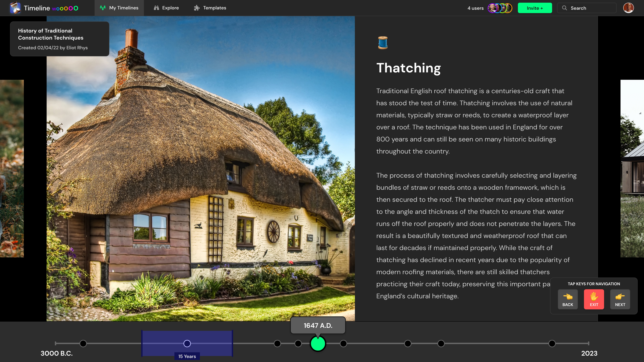Select the marker inside the 15 Years range
Image resolution: width=644 pixels, height=362 pixels.
pos(187,344)
